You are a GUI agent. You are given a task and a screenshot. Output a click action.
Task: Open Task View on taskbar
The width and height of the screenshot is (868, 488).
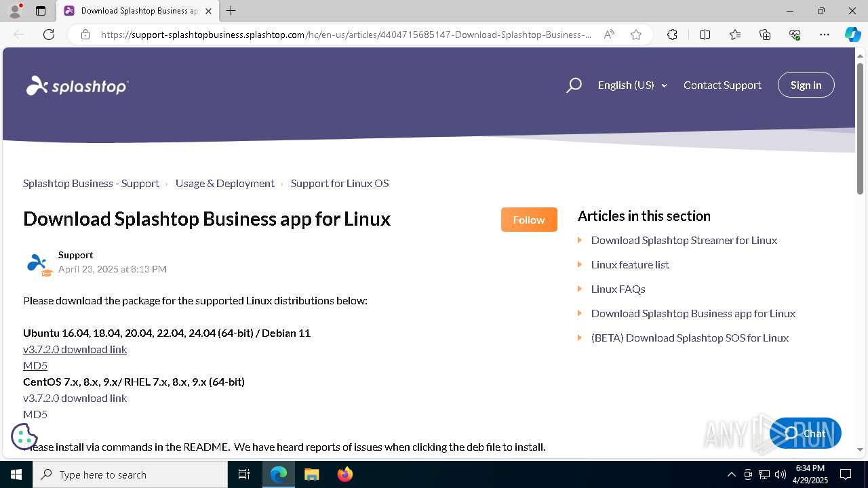244,474
